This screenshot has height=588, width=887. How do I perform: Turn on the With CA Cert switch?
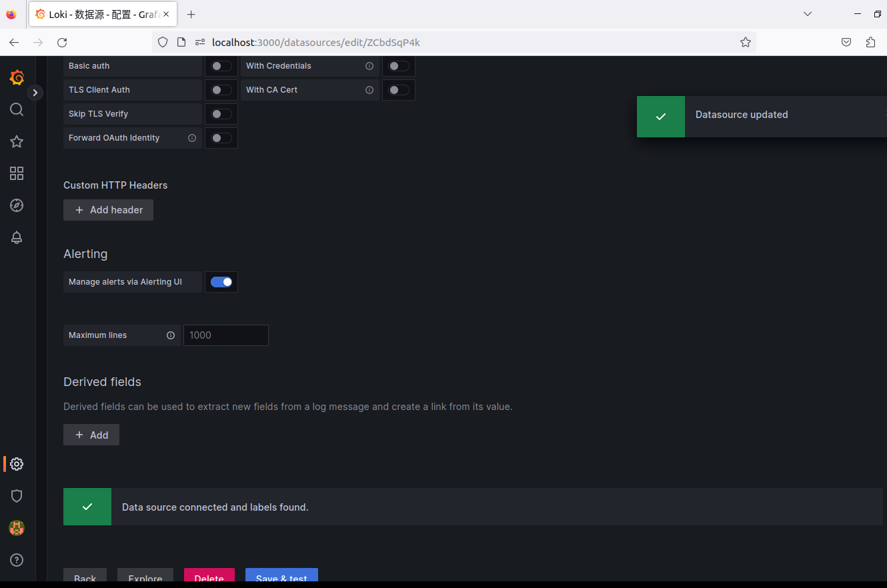[x=399, y=90]
